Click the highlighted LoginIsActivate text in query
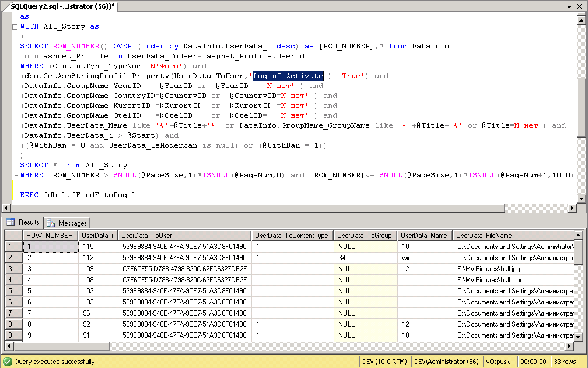This screenshot has height=368, width=588. coord(288,76)
